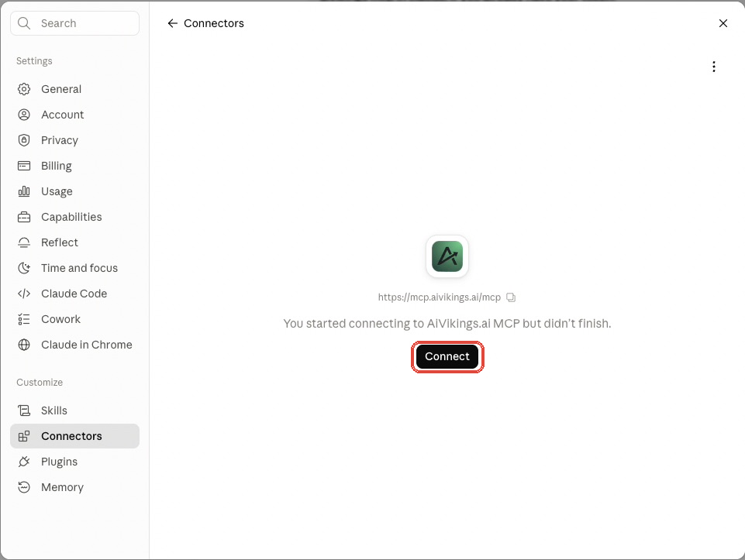Click the "You started connecting" message text
The image size is (745, 560).
click(x=447, y=324)
